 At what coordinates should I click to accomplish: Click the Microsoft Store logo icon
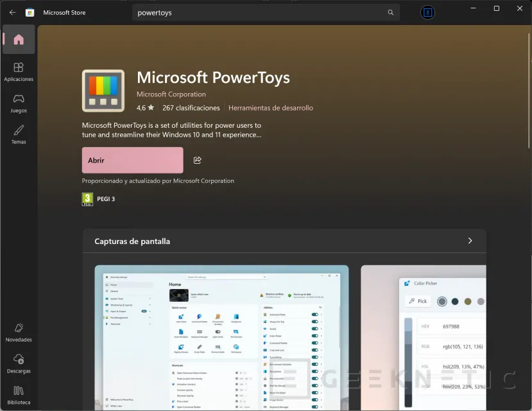pos(30,13)
